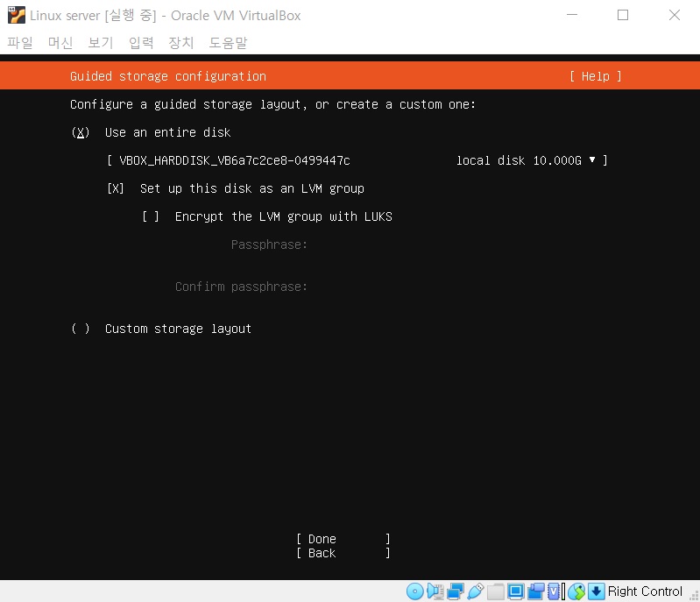Click the recording status icon

[x=536, y=591]
